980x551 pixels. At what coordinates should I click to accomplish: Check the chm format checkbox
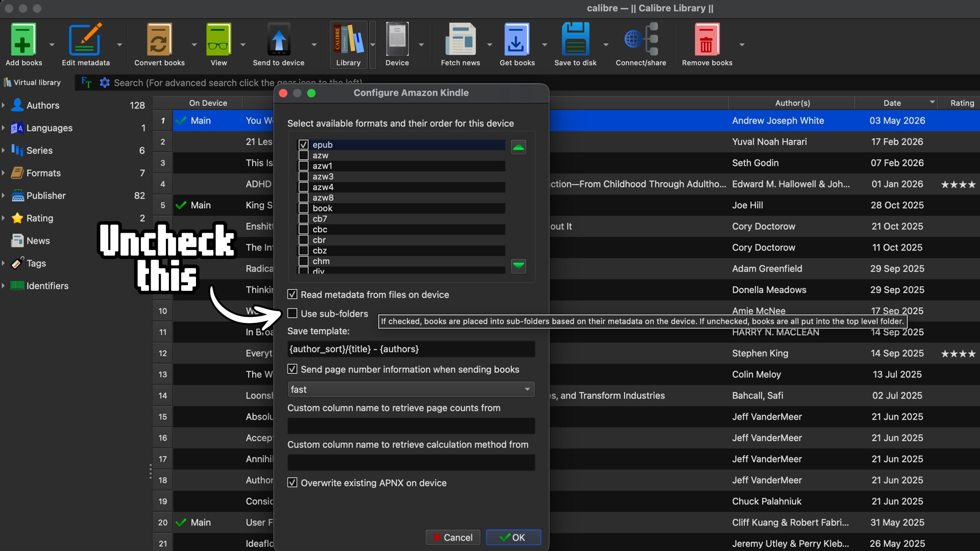(x=303, y=261)
